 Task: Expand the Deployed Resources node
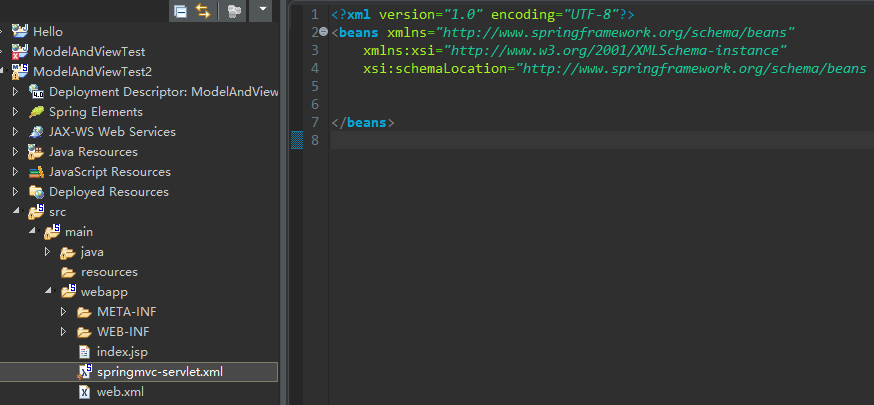click(x=16, y=192)
